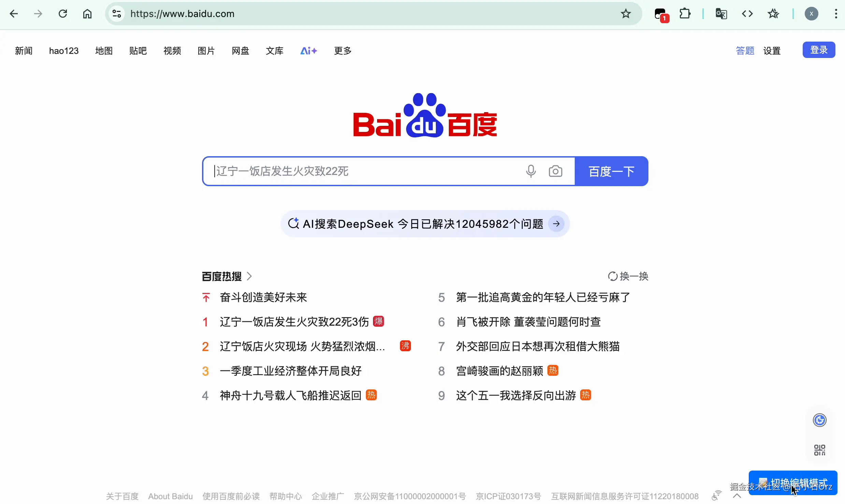Click the Baidu logo
The width and height of the screenshot is (845, 504).
425,115
